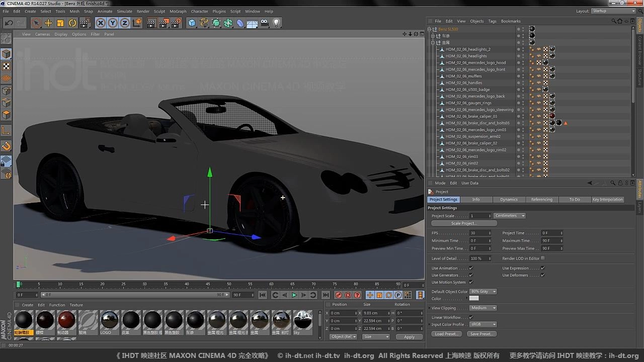Toggle Y axis lock

click(x=113, y=23)
